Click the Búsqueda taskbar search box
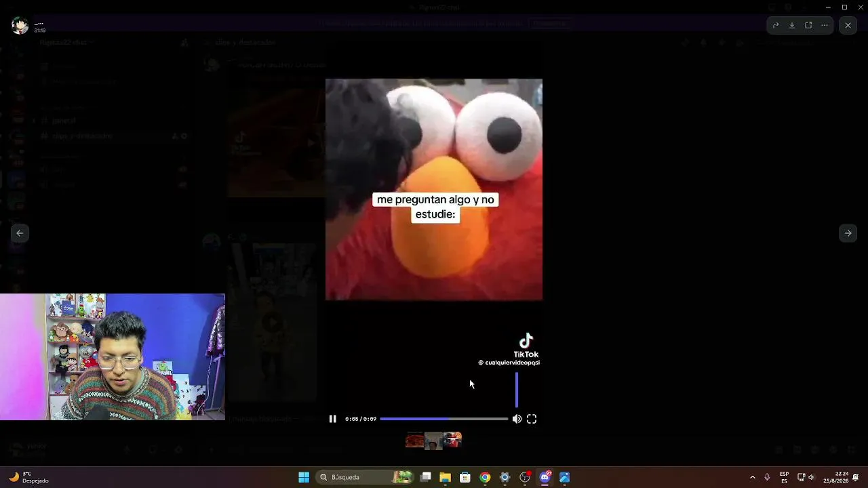This screenshot has width=868, height=488. 366,477
